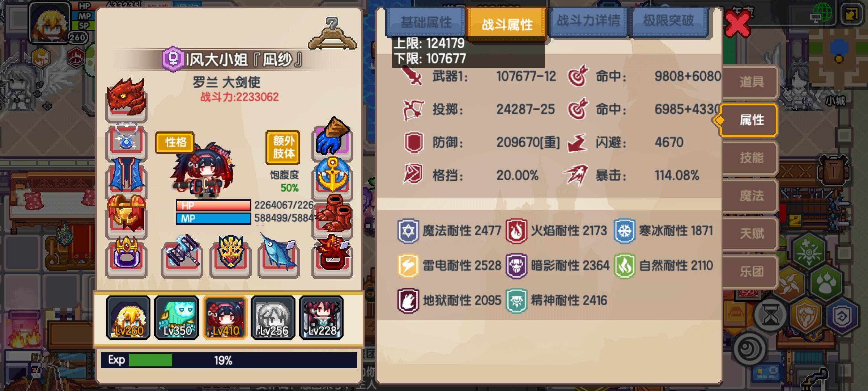Viewport: 868px width, 391px height.
Task: Open the 技能 side menu
Action: [751, 158]
